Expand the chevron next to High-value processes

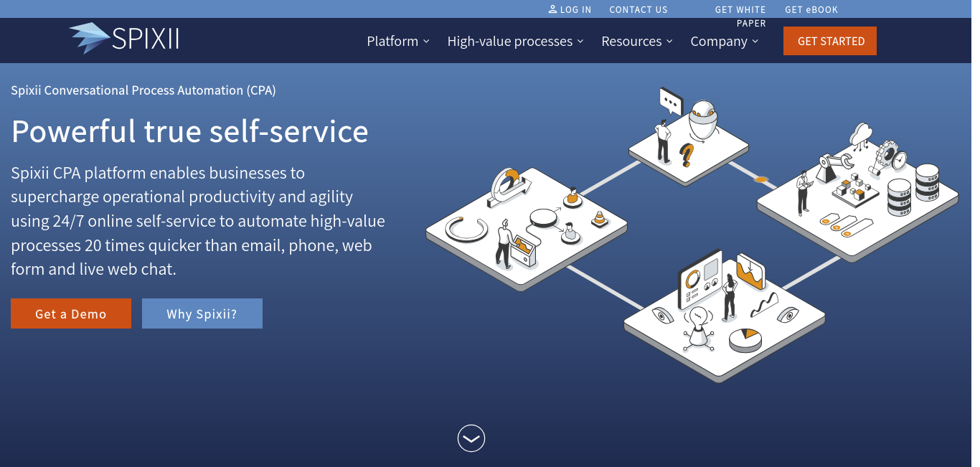click(580, 42)
